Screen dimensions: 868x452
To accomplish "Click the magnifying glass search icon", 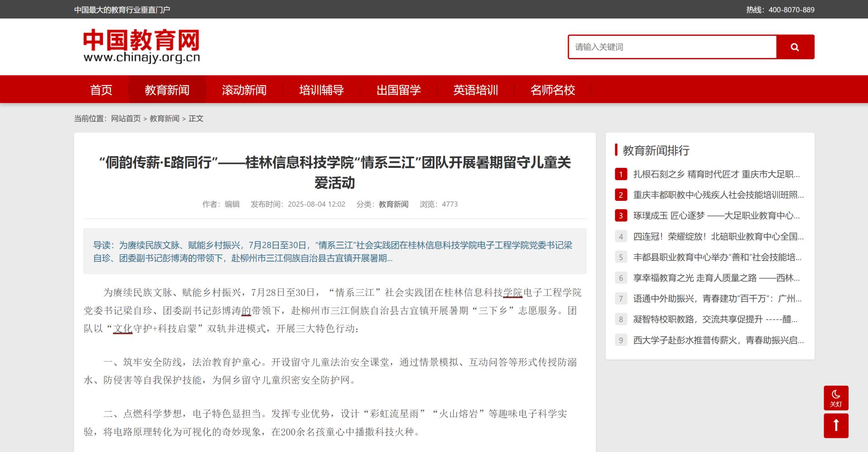I will [x=795, y=47].
